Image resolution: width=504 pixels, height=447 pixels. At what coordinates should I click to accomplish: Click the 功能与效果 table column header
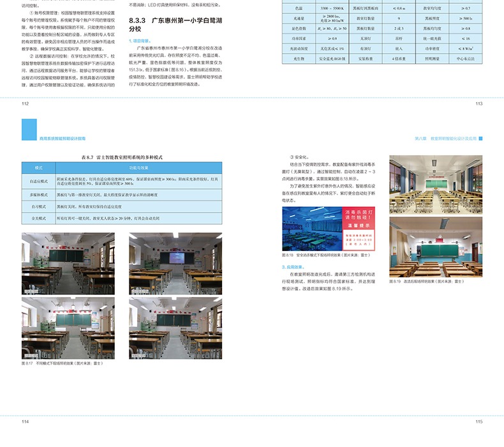(x=138, y=167)
